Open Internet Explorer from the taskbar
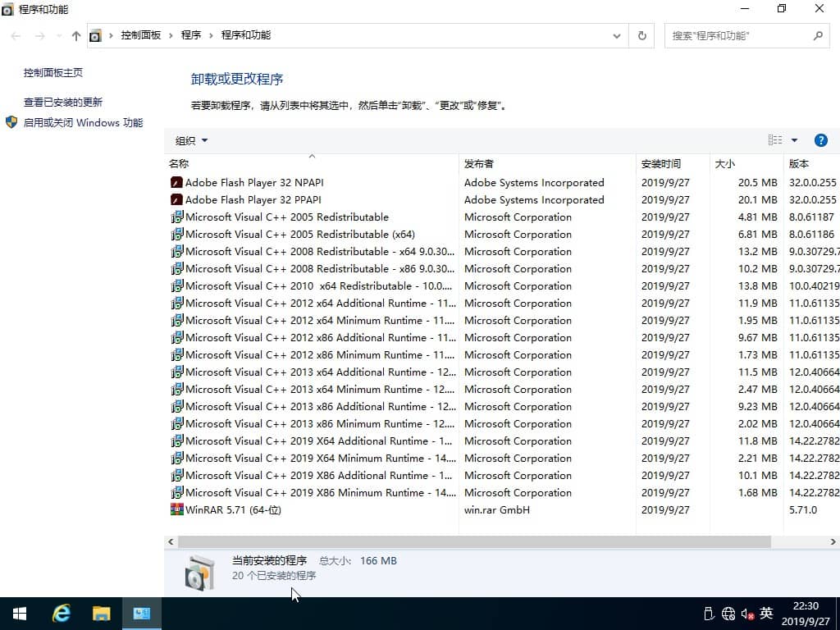This screenshot has height=630, width=840. coord(62,613)
